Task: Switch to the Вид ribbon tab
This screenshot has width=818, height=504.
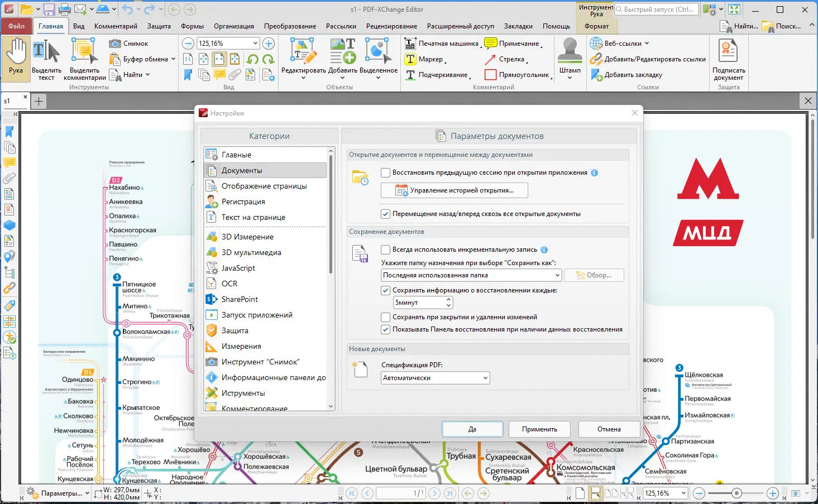Action: point(79,26)
